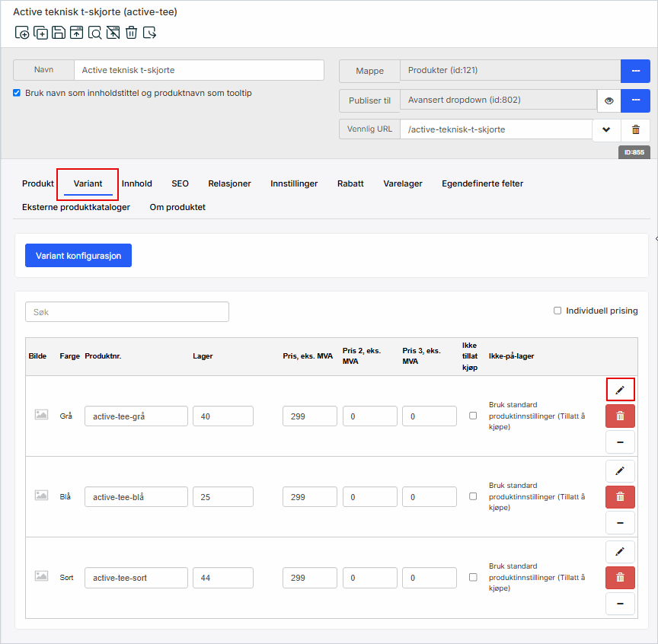
Task: Click the pencil icon for the Sort variant
Action: coord(620,551)
